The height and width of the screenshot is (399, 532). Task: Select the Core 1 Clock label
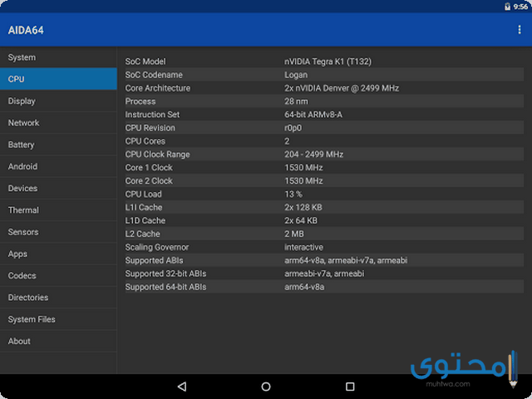(149, 167)
